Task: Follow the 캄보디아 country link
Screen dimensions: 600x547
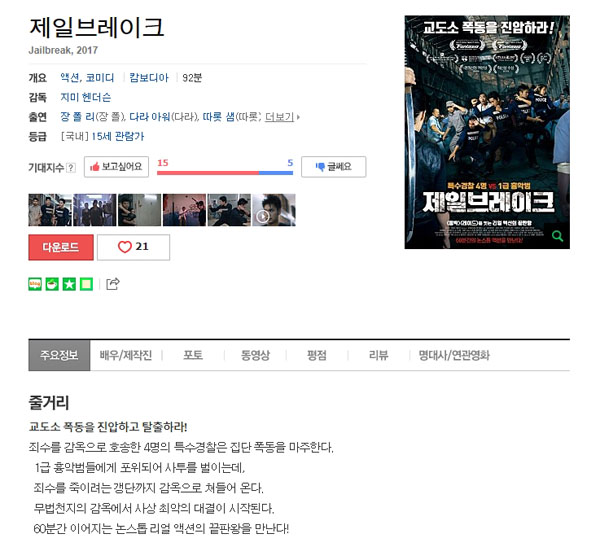Action: coord(149,78)
